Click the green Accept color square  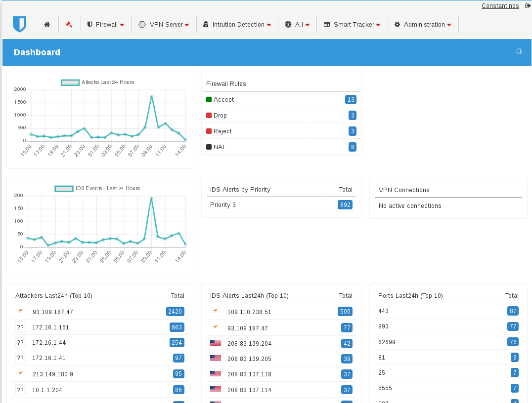click(209, 99)
